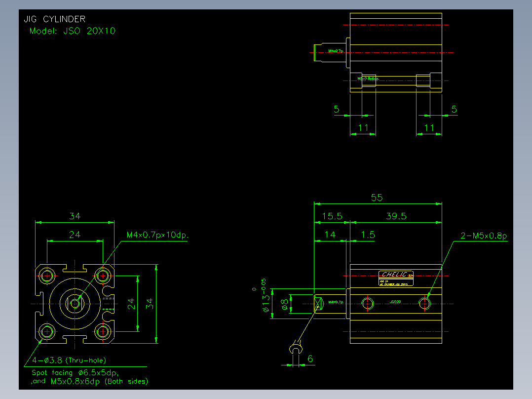Click the 2-M5x0.8p port callout
This screenshot has height=399, width=532.
click(484, 236)
